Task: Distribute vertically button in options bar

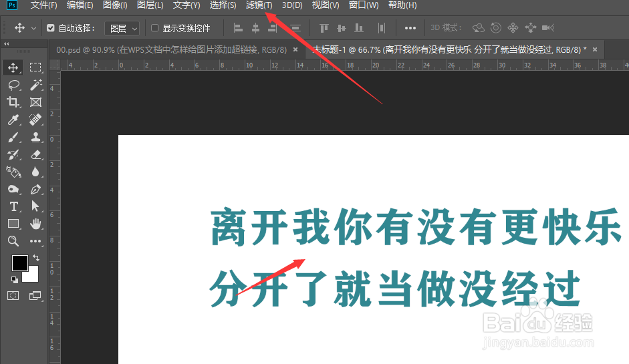Action: 295,28
